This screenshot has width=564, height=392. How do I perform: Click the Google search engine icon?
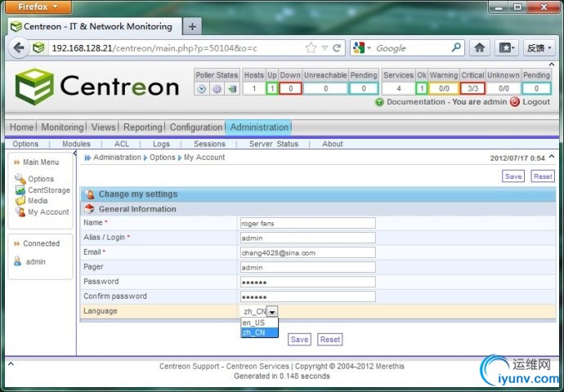click(x=359, y=48)
